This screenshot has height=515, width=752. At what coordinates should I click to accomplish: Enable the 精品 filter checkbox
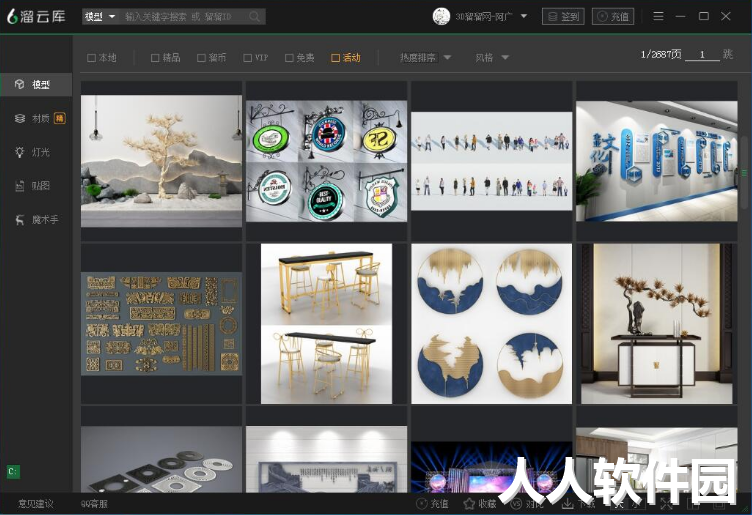pos(155,58)
